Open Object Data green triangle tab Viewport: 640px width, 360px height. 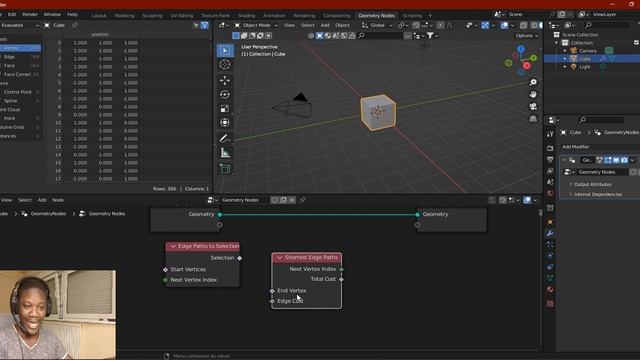550,278
